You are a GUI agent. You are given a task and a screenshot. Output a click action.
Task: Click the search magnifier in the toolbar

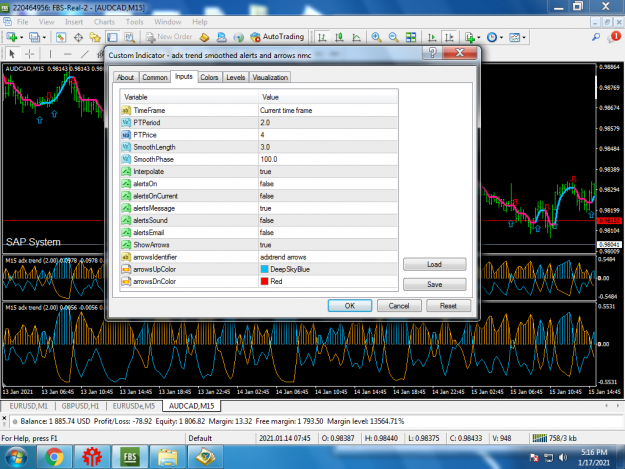pos(596,37)
